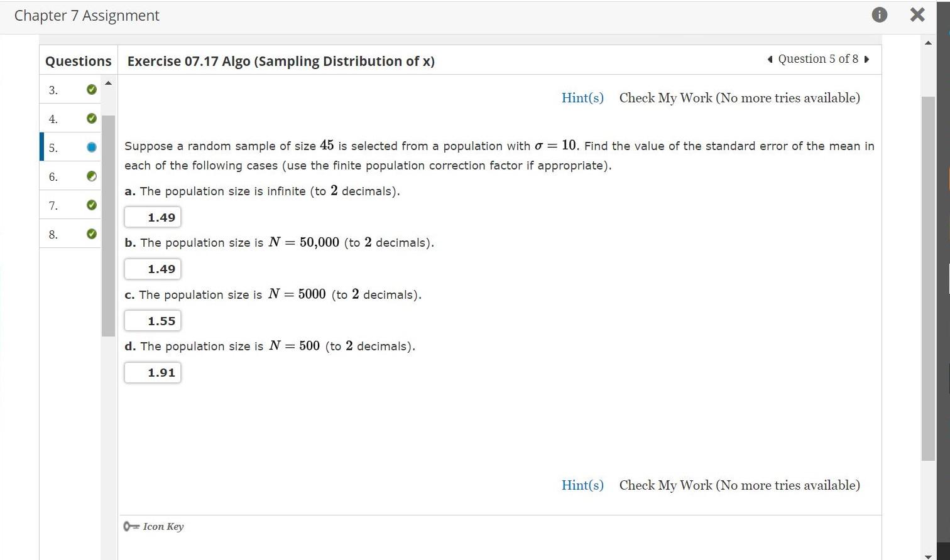Click the answer field showing 1.49 for part a
The height and width of the screenshot is (560, 950).
click(x=153, y=217)
